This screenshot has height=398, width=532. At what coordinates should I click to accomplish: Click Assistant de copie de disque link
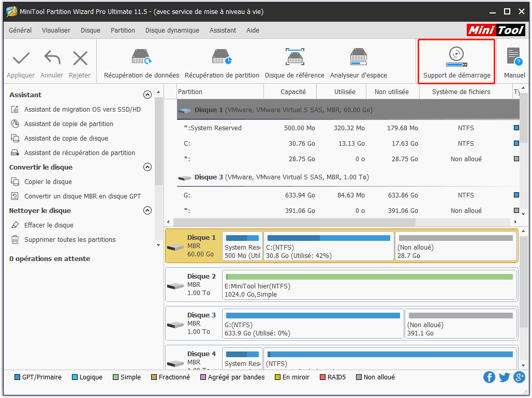(66, 139)
